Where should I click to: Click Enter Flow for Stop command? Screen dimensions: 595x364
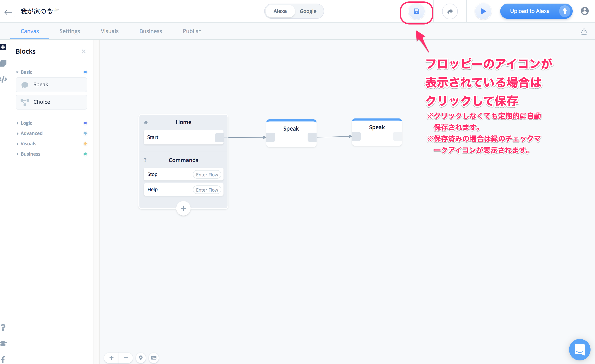coord(207,174)
